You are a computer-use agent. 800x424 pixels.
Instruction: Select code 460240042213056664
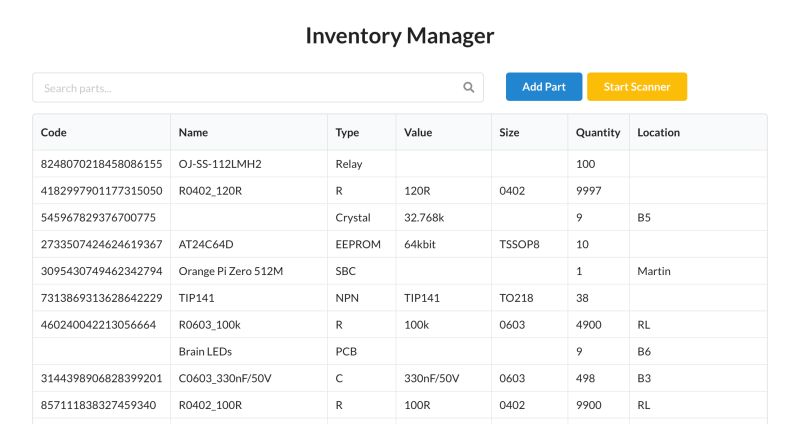98,325
